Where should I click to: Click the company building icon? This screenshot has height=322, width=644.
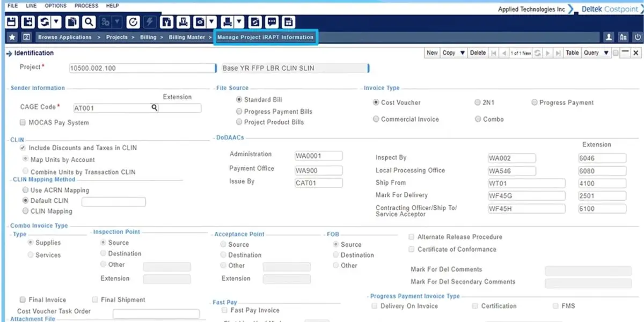point(623,37)
